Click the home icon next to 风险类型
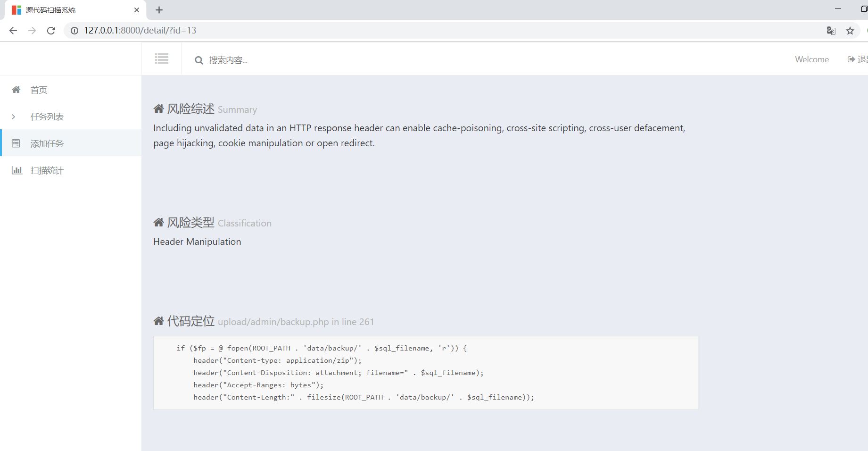This screenshot has height=451, width=868. pos(158,222)
